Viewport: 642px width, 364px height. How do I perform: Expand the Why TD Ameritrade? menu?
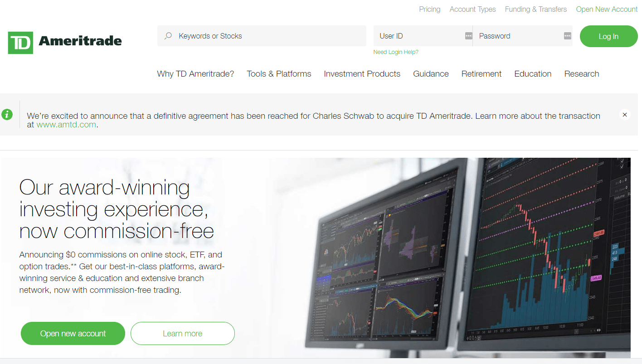195,74
